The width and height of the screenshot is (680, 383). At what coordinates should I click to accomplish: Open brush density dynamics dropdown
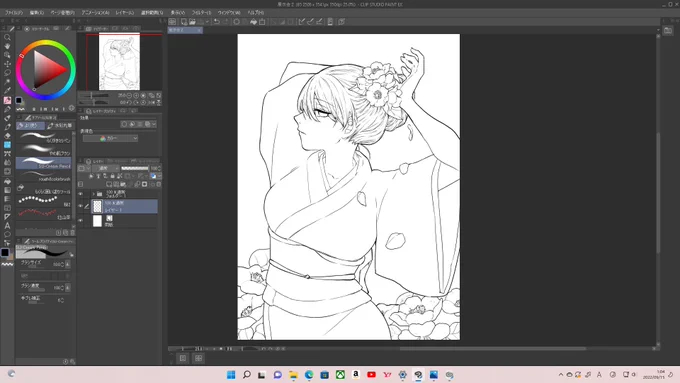(x=68, y=288)
